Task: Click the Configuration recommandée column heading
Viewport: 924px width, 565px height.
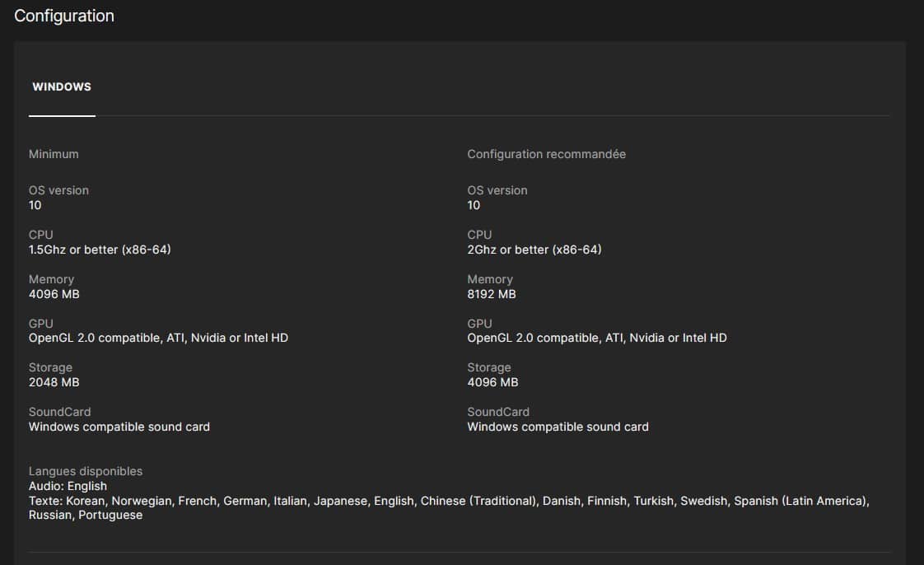Action: (546, 154)
